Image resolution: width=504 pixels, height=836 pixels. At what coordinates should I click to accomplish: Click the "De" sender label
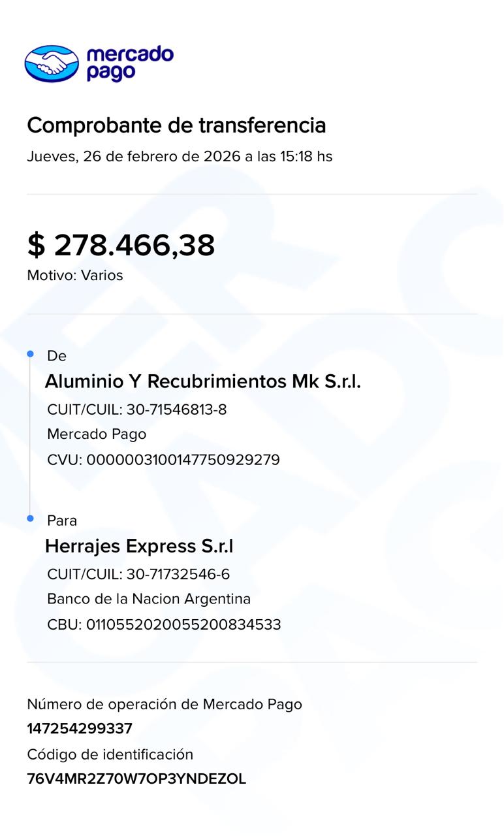(x=57, y=356)
